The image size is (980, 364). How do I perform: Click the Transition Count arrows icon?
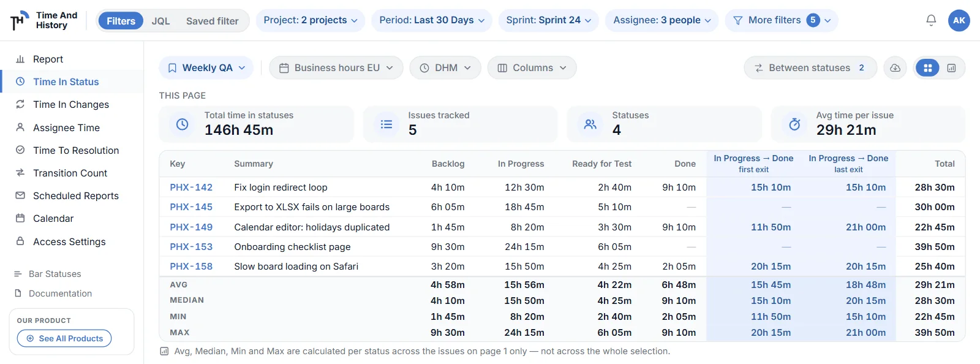[20, 173]
